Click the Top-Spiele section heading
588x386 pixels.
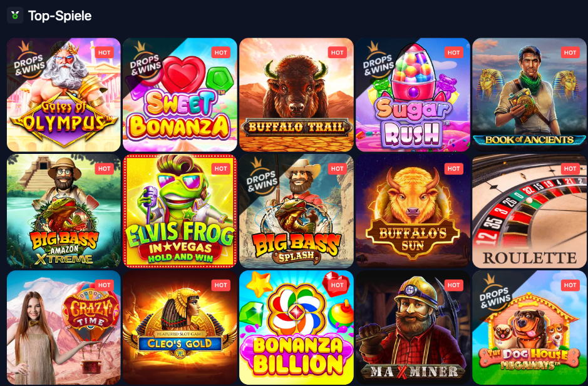click(x=59, y=16)
